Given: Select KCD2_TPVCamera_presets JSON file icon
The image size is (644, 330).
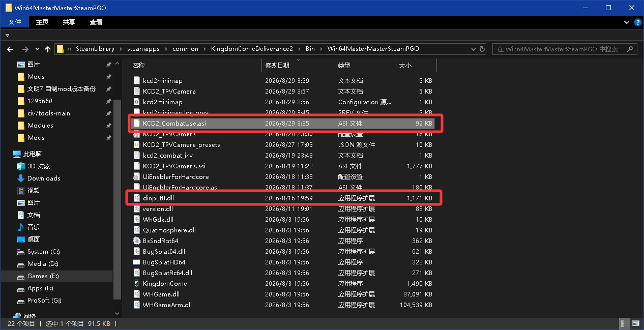Looking at the screenshot, I should [x=136, y=144].
